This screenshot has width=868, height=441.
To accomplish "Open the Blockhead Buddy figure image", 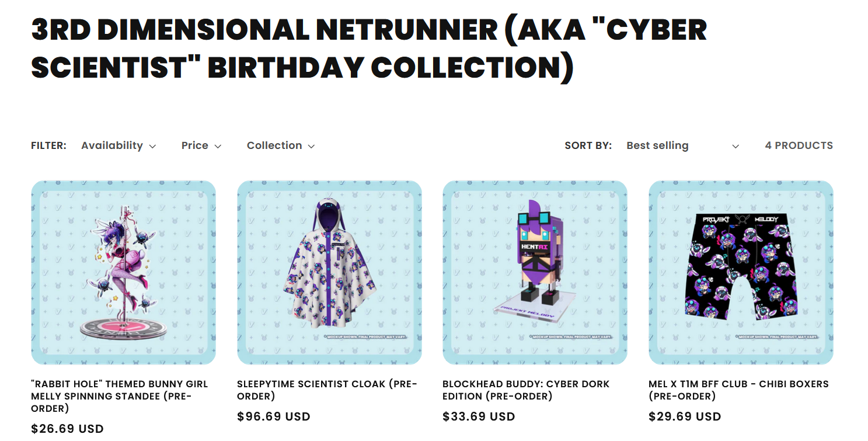I will point(535,273).
